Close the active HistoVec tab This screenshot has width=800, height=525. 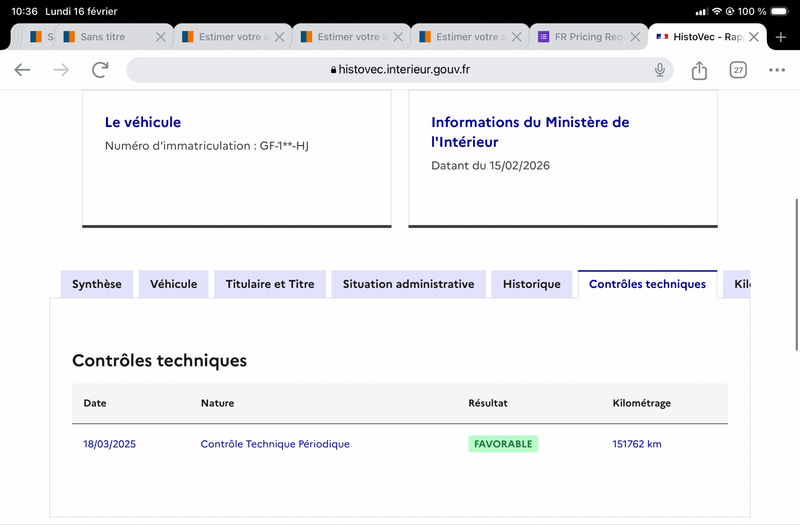pyautogui.click(x=754, y=37)
